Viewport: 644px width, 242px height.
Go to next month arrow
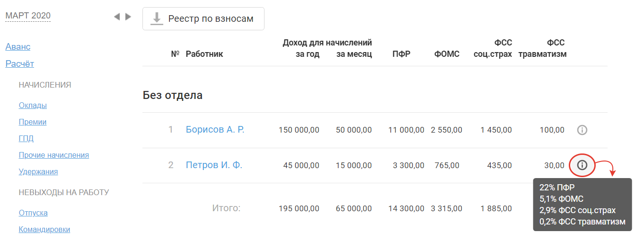128,17
